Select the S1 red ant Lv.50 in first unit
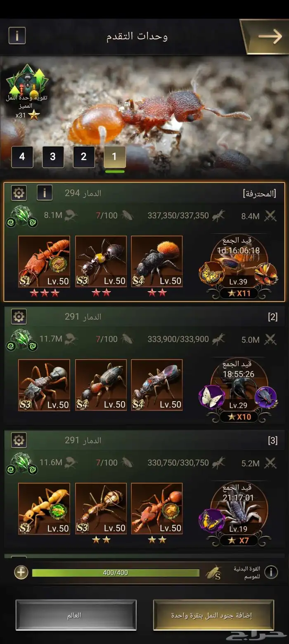 [x=44, y=262]
